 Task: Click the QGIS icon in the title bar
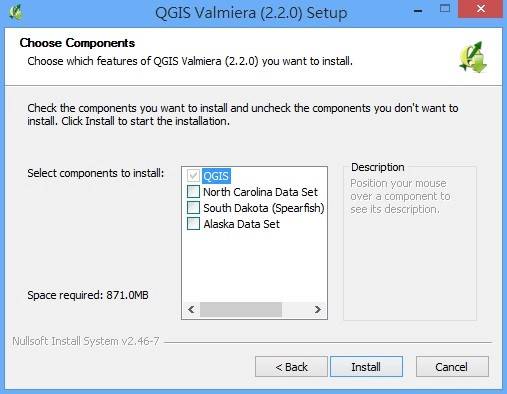click(x=16, y=12)
